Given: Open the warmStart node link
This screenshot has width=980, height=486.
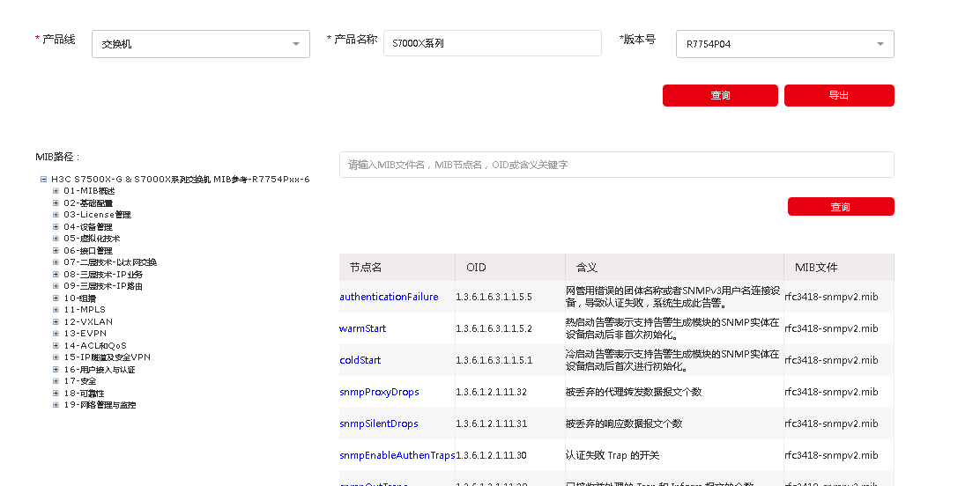Looking at the screenshot, I should point(362,328).
